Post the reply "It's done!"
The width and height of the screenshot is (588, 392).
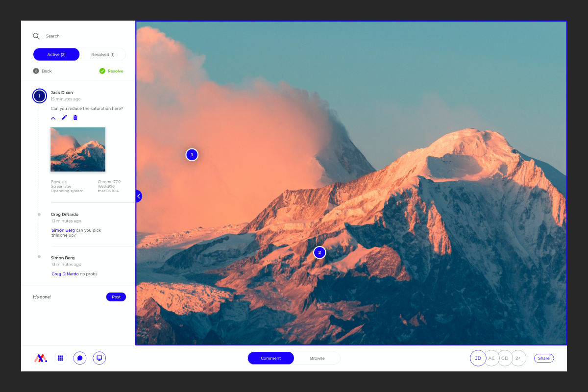(116, 297)
